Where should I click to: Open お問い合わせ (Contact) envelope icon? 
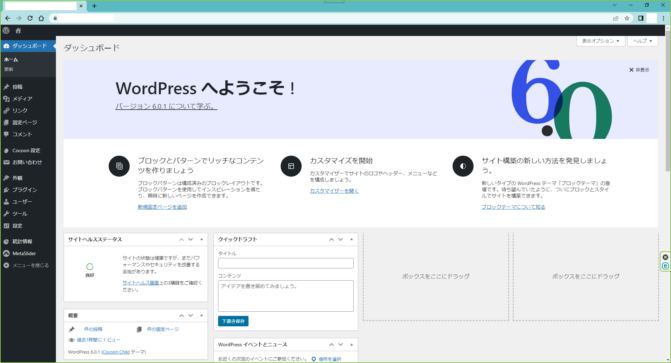[x=6, y=163]
